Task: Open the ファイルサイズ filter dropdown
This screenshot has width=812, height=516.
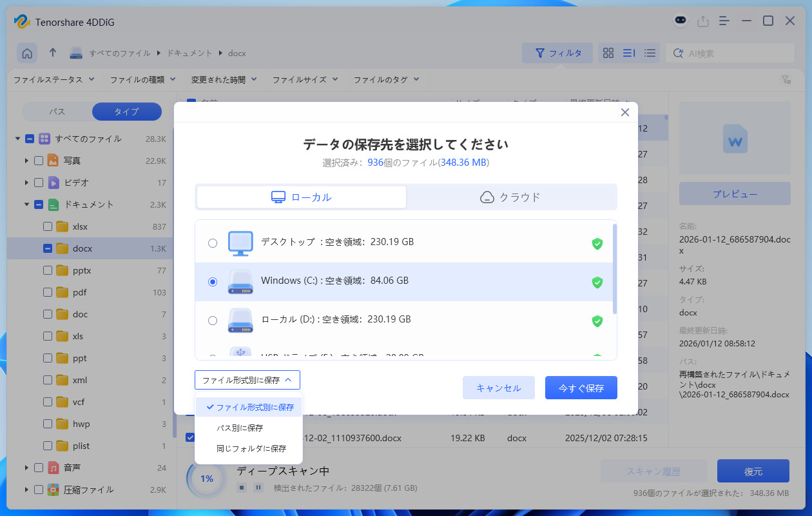Action: [305, 80]
